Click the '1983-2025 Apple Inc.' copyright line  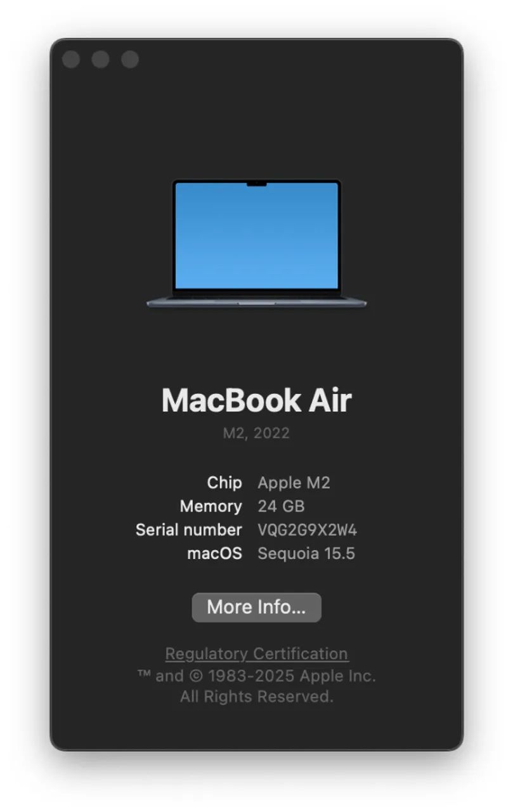(x=256, y=676)
